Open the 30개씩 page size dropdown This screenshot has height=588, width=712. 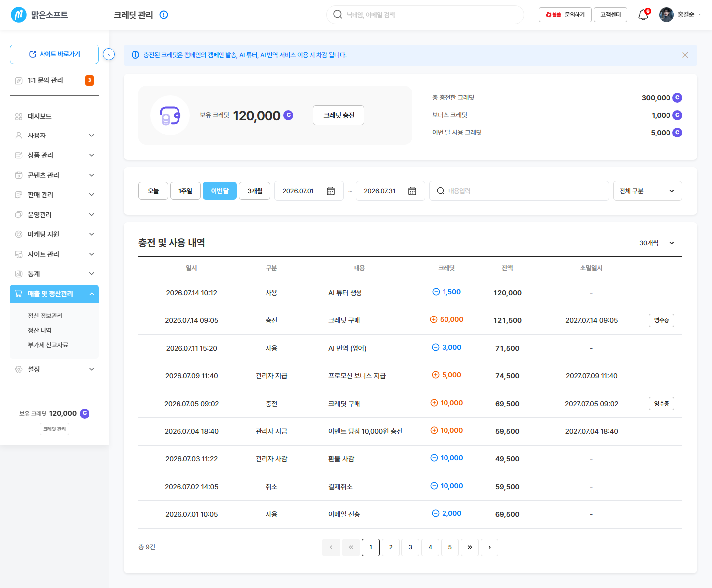657,243
